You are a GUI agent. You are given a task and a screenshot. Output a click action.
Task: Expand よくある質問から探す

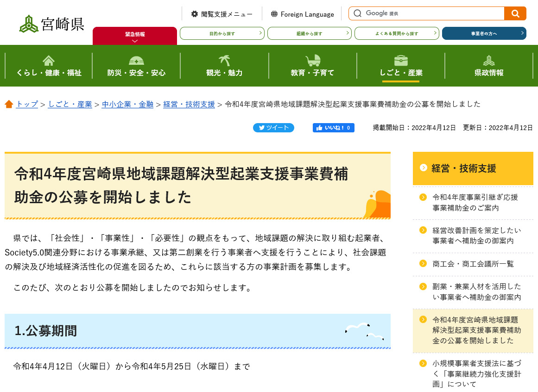396,33
